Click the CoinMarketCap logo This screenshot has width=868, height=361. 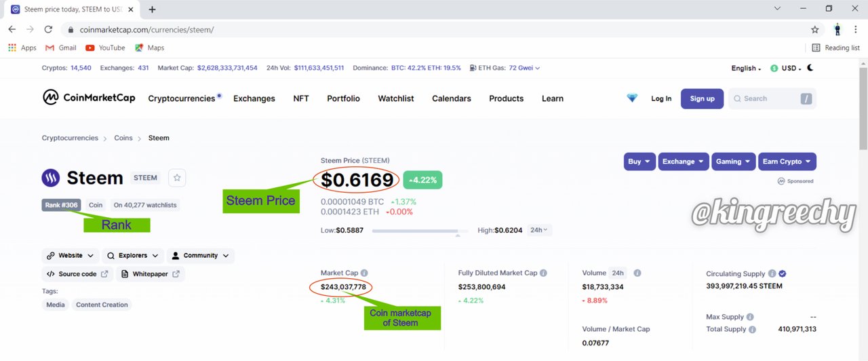coord(90,98)
